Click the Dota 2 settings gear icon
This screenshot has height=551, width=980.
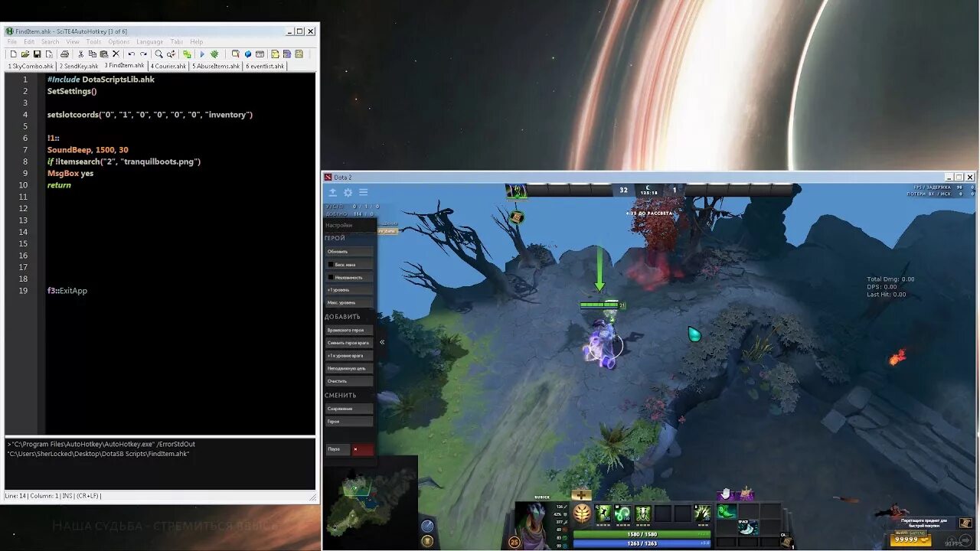tap(348, 193)
